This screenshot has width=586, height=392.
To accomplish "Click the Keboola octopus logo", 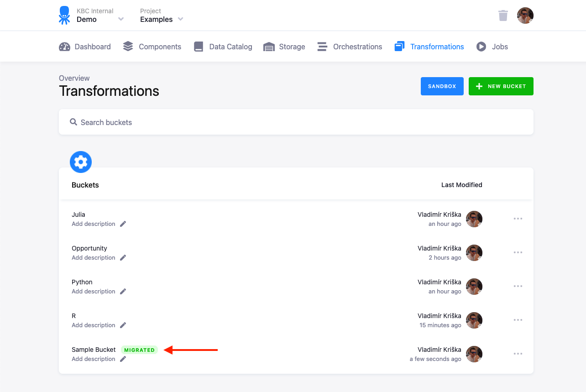I will (x=64, y=15).
